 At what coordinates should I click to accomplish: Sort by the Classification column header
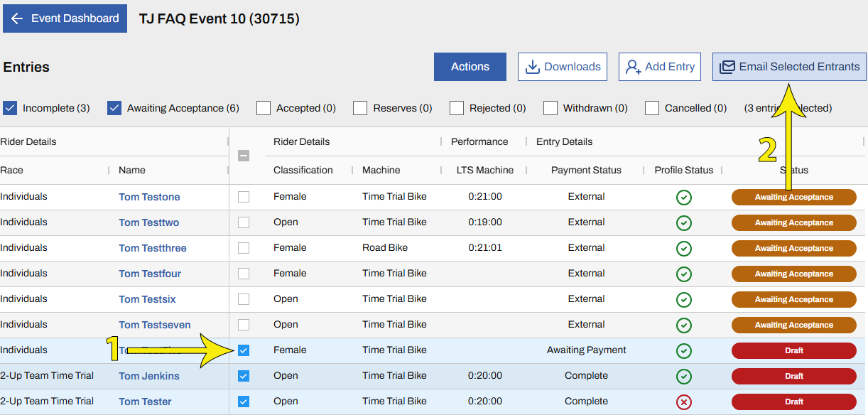(x=303, y=170)
